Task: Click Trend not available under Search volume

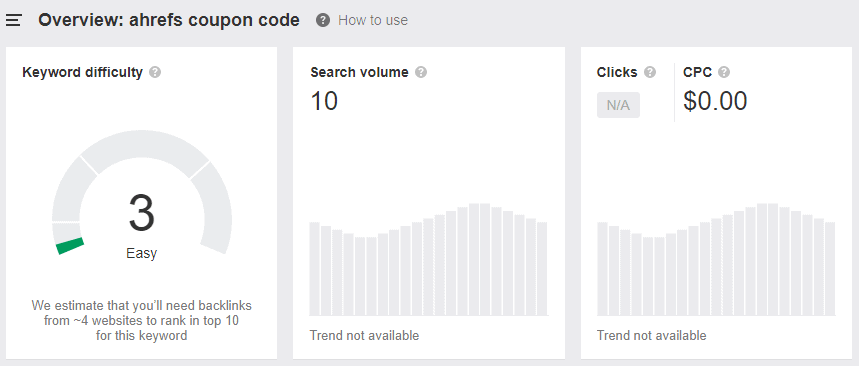Action: point(364,335)
